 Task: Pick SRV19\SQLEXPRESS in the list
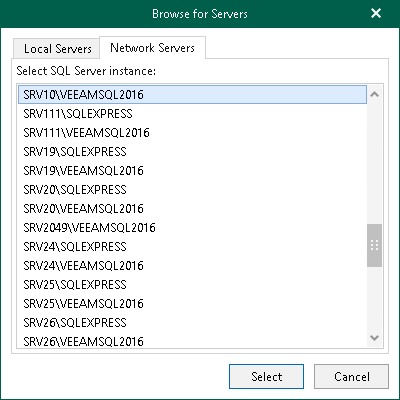point(192,152)
